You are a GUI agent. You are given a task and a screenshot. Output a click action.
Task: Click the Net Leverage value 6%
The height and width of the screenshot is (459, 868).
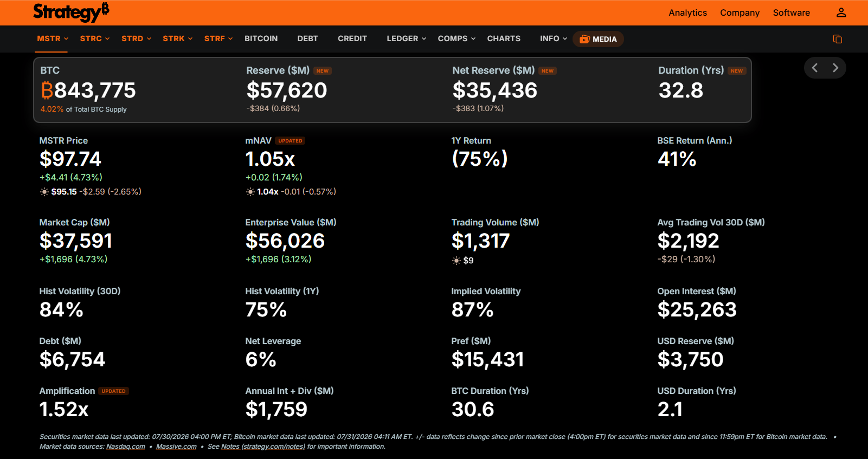(x=261, y=360)
